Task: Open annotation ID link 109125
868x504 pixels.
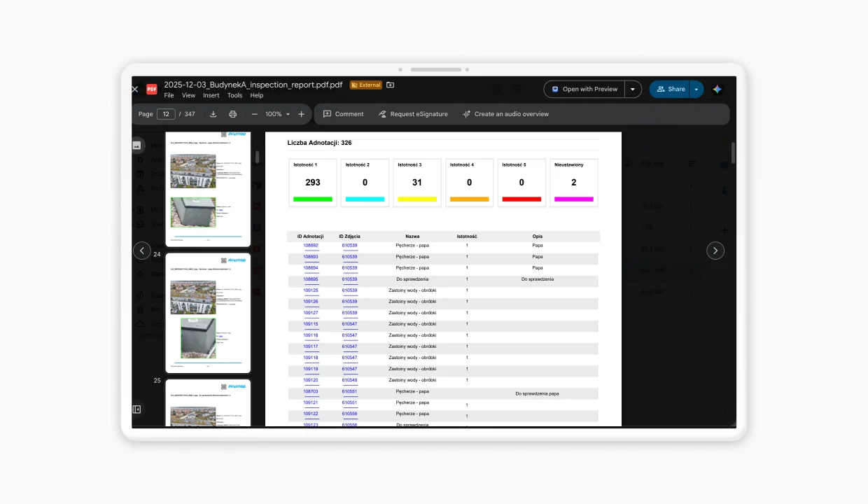Action: tap(311, 290)
